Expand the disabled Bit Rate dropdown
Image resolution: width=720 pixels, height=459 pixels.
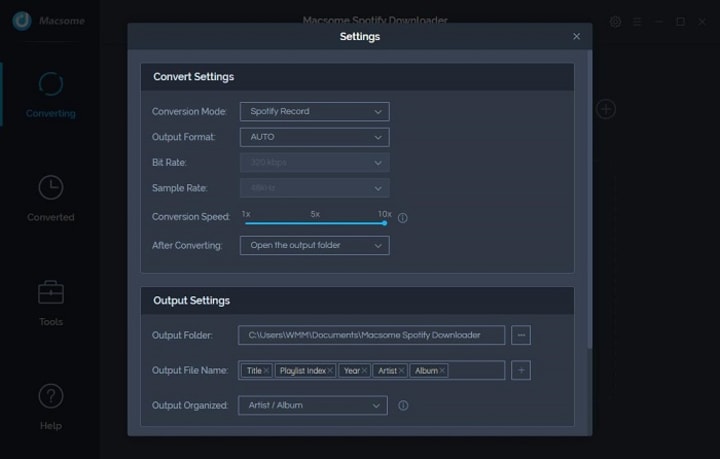pos(315,162)
